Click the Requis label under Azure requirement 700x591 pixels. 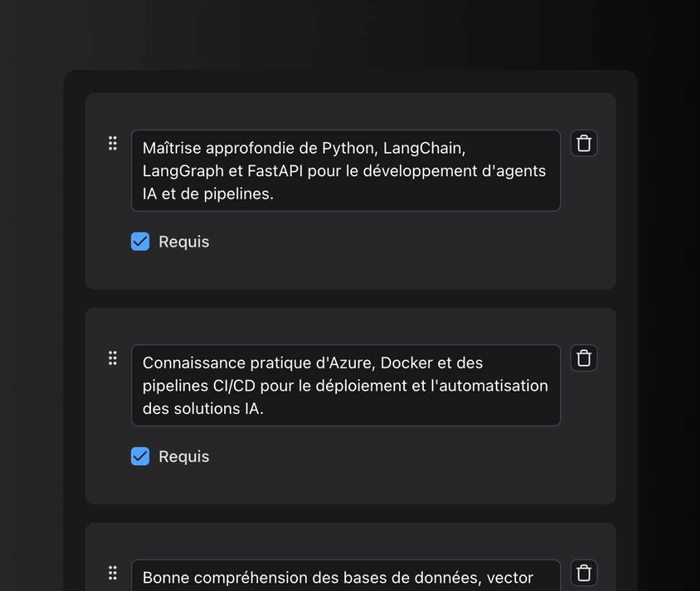184,456
